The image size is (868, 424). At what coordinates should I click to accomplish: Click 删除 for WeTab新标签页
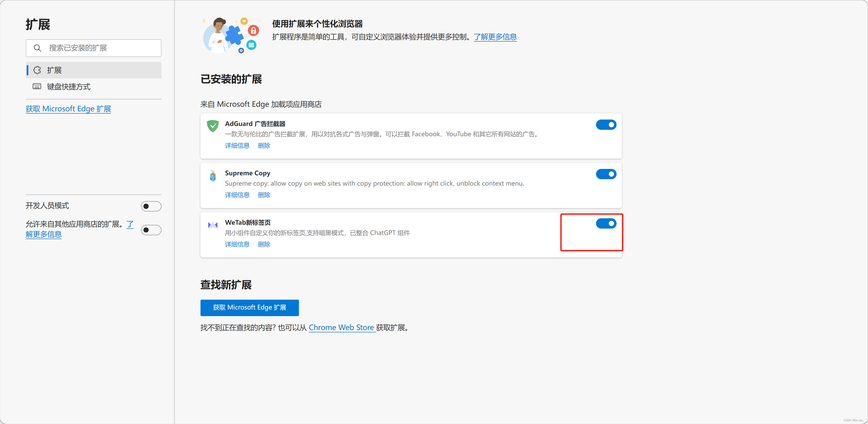(x=264, y=244)
